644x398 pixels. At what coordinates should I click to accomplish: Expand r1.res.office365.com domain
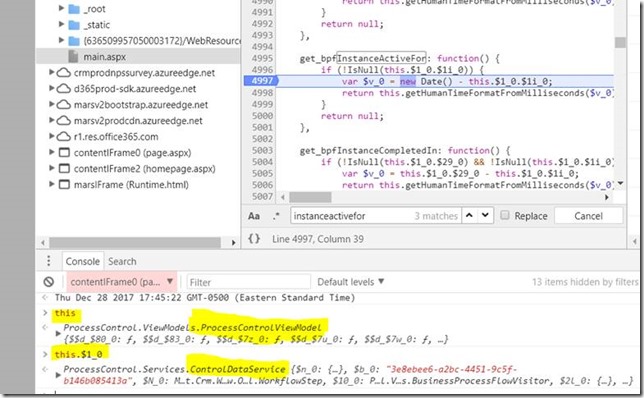point(51,136)
